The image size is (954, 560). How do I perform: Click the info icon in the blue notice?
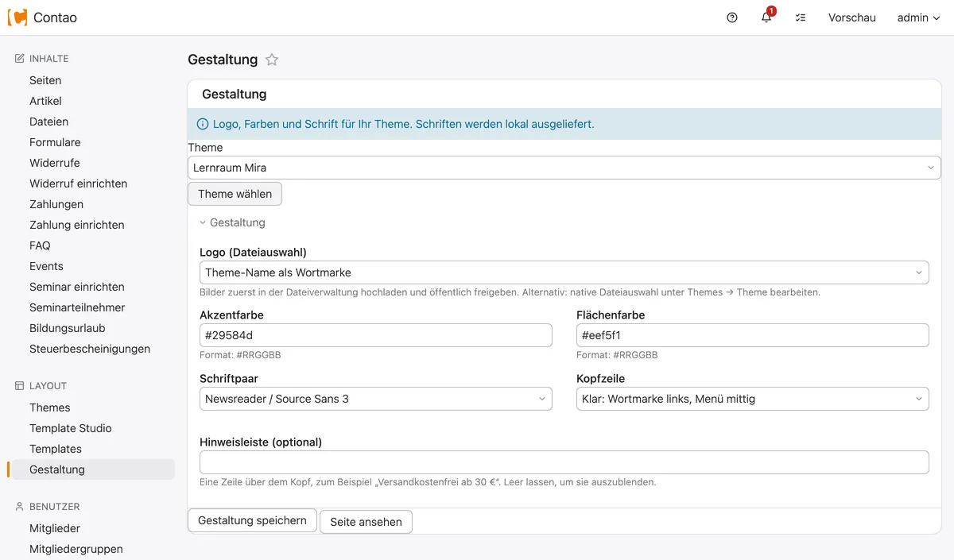click(203, 125)
